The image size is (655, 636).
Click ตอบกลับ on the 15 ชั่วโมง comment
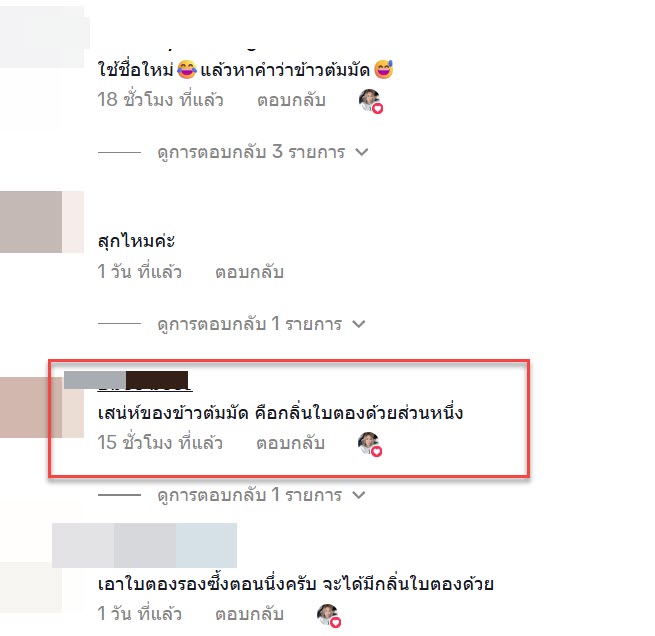point(290,443)
